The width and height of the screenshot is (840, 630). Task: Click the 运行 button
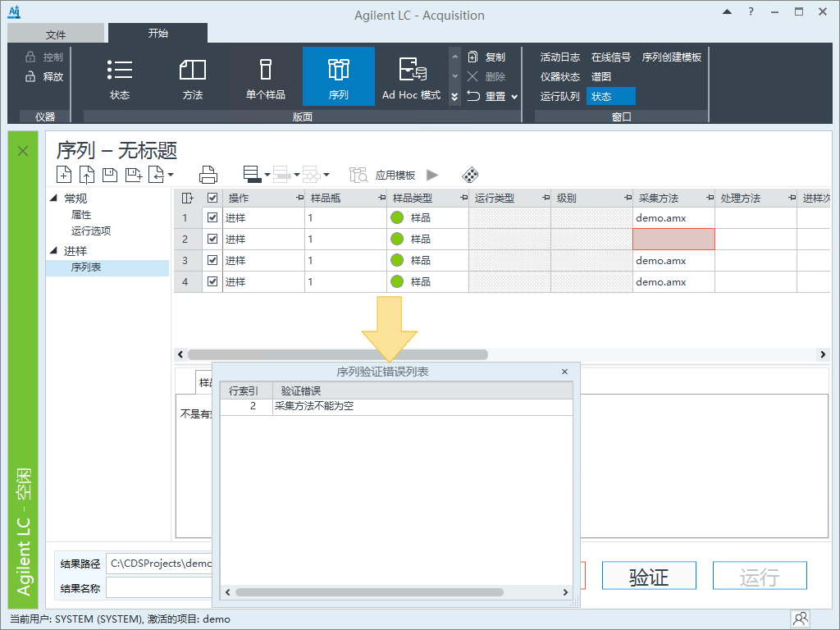point(760,576)
